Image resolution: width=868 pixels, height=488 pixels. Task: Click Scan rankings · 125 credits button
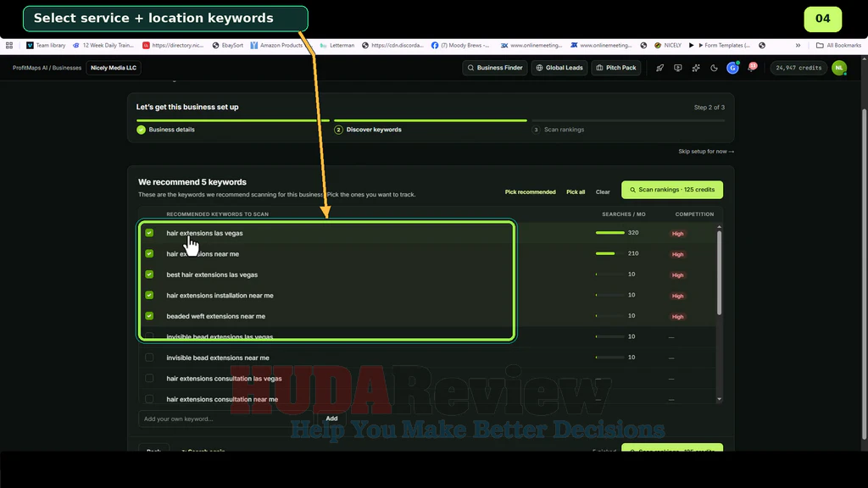click(672, 190)
